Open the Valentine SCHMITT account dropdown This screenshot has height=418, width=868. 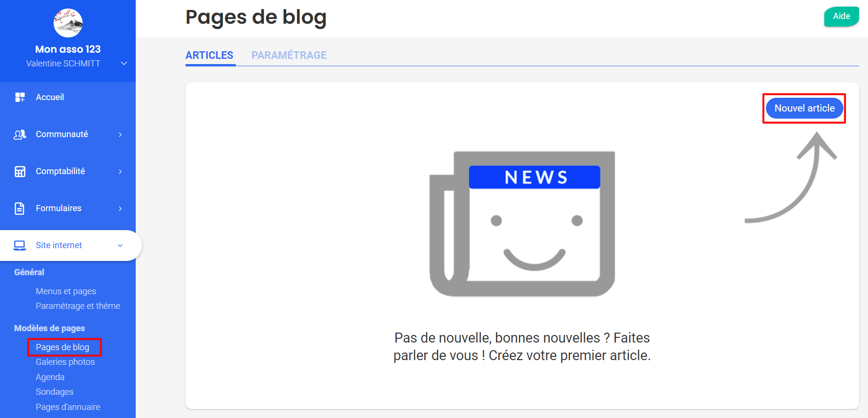tap(124, 64)
